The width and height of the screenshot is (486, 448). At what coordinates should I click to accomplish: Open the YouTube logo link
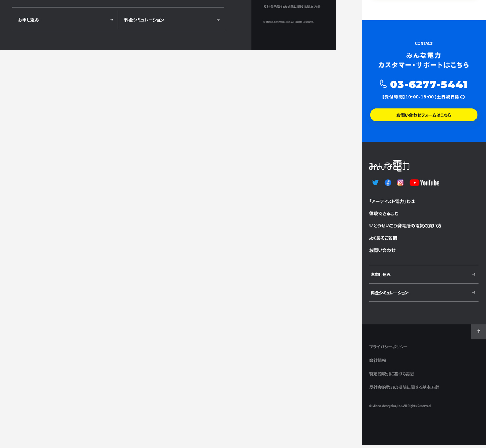pos(424,183)
